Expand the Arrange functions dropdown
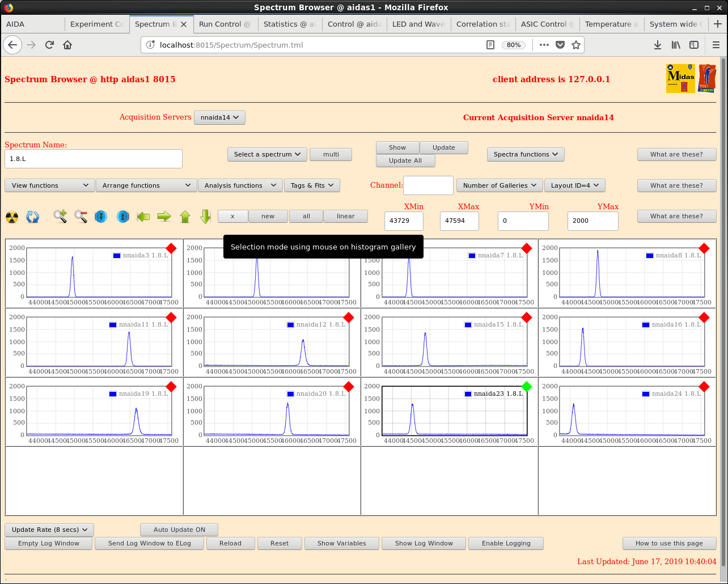 [x=146, y=185]
